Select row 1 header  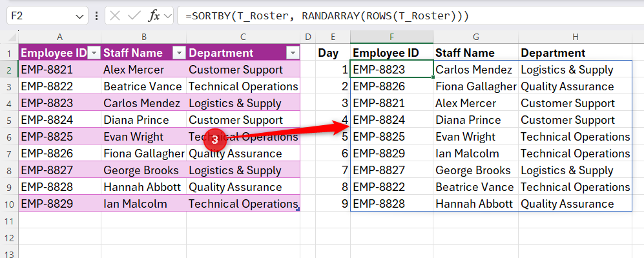tap(9, 53)
